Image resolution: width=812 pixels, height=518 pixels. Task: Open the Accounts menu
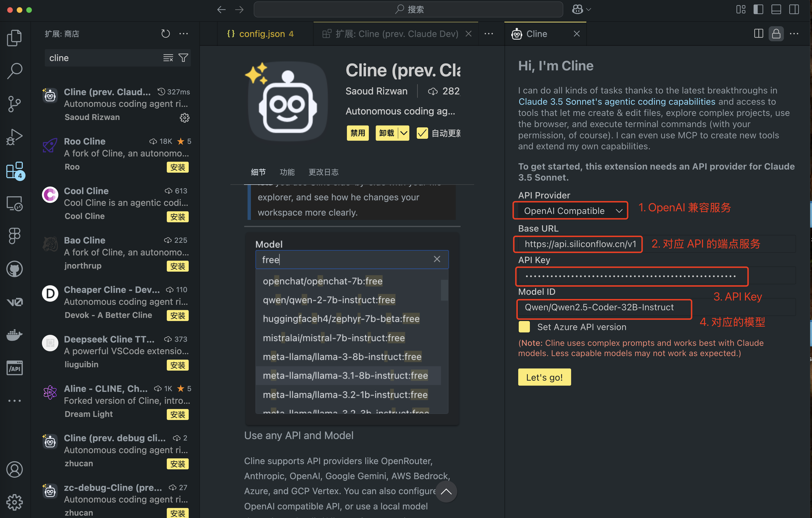click(15, 469)
